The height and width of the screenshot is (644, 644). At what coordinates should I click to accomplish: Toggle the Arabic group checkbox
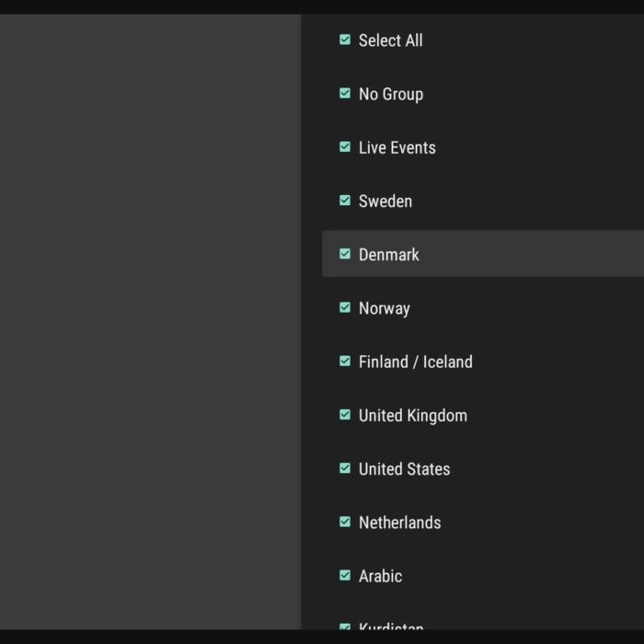[x=345, y=576]
